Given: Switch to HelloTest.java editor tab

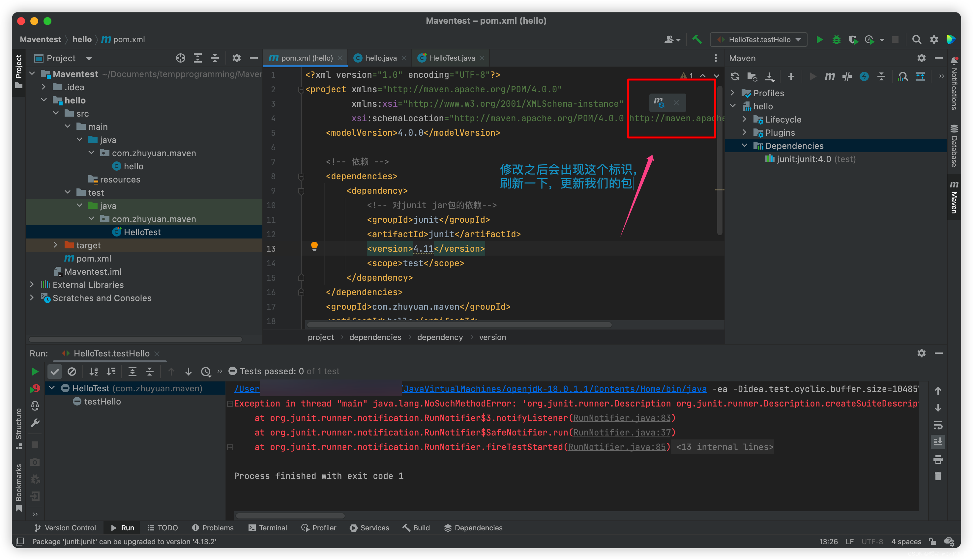Looking at the screenshot, I should pos(452,58).
